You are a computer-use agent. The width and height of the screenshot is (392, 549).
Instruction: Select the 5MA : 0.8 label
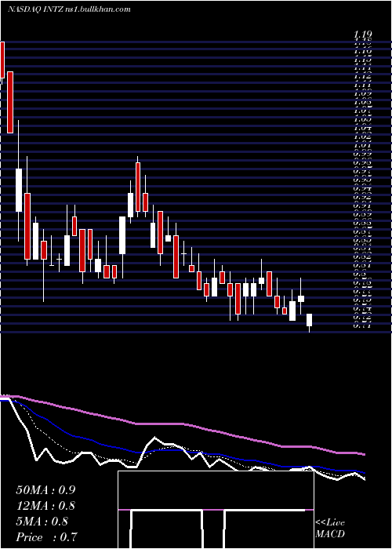click(42, 522)
